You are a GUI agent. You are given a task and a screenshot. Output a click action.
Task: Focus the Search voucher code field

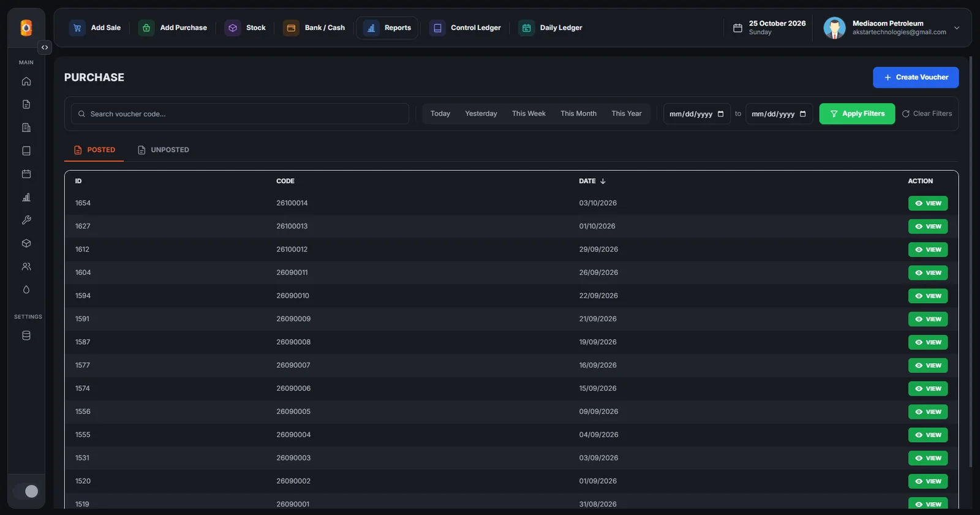[240, 114]
